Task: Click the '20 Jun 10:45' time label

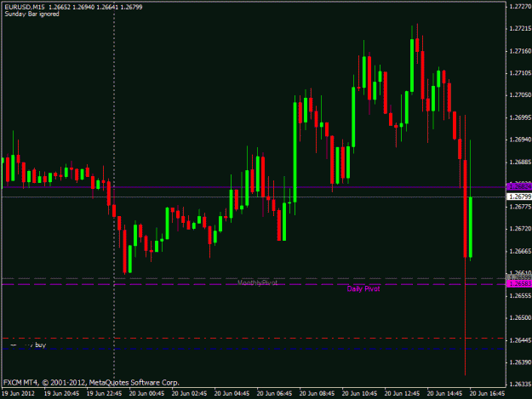Action: click(359, 393)
